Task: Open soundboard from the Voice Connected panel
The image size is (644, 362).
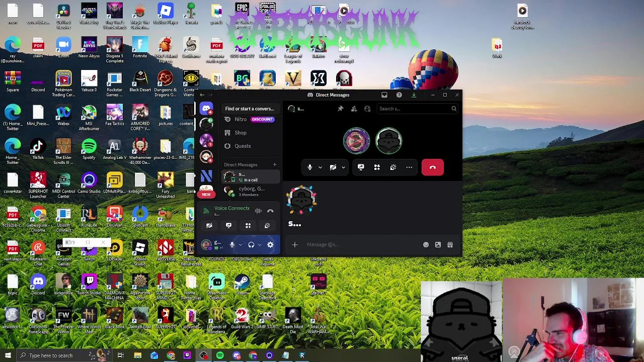Action: click(267, 226)
